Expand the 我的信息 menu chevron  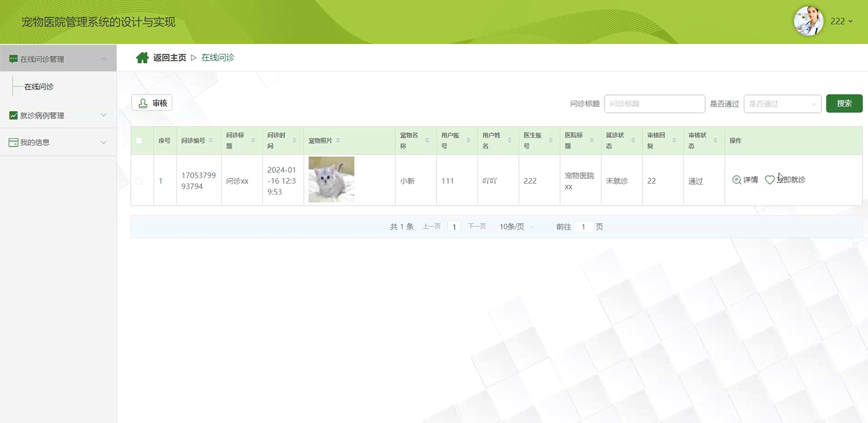coord(103,142)
